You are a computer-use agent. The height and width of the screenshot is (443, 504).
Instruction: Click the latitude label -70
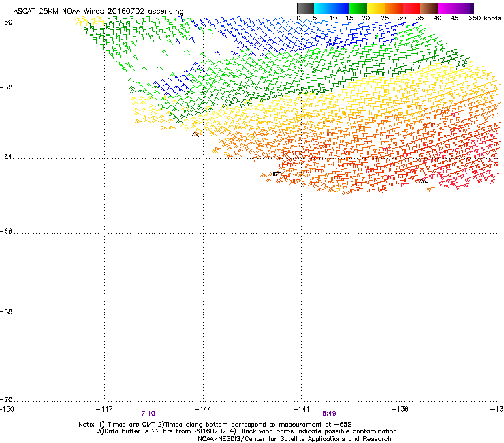(6, 399)
